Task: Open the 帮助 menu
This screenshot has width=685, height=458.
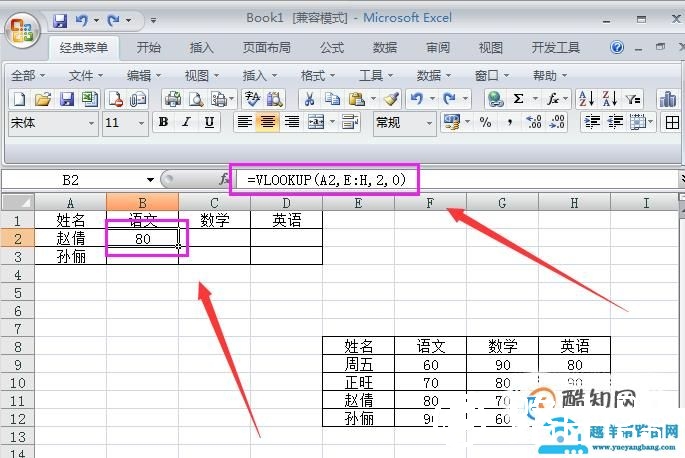Action: click(550, 76)
